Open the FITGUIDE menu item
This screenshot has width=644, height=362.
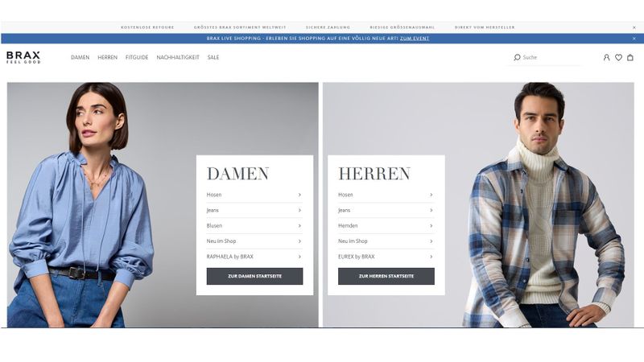[137, 57]
